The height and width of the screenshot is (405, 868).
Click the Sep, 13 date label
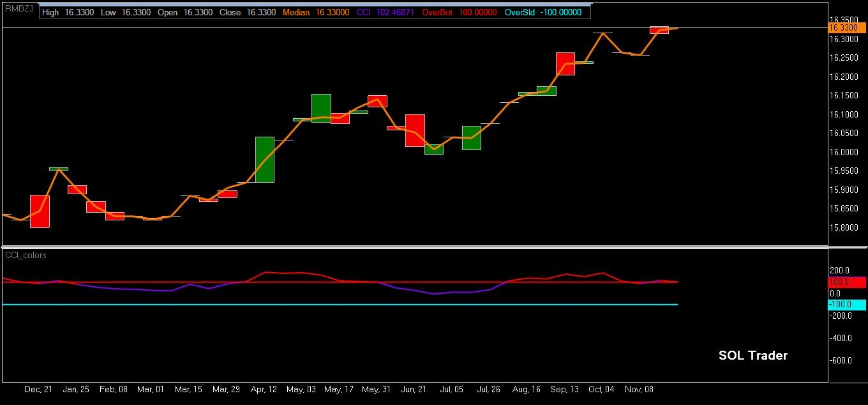[x=565, y=389]
